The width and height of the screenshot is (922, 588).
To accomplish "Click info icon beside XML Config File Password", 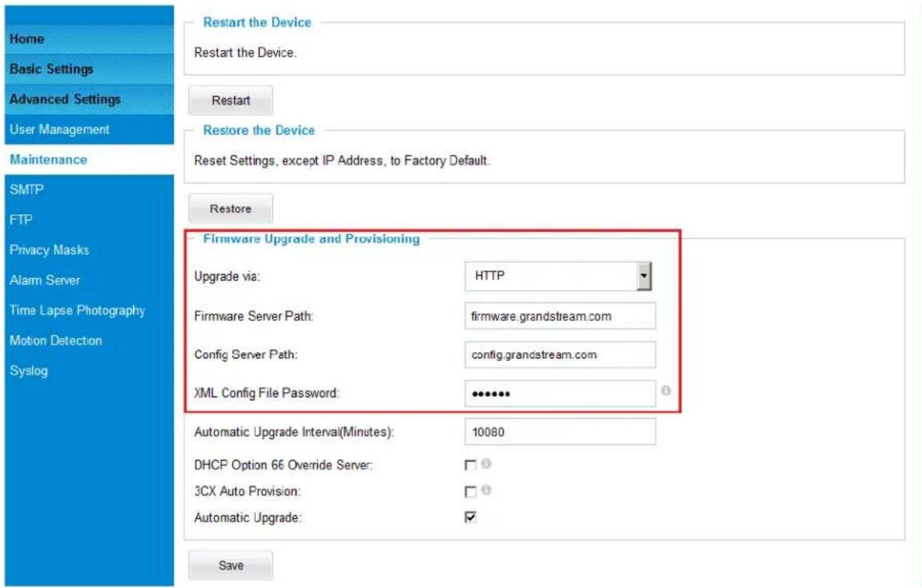I will click(666, 390).
